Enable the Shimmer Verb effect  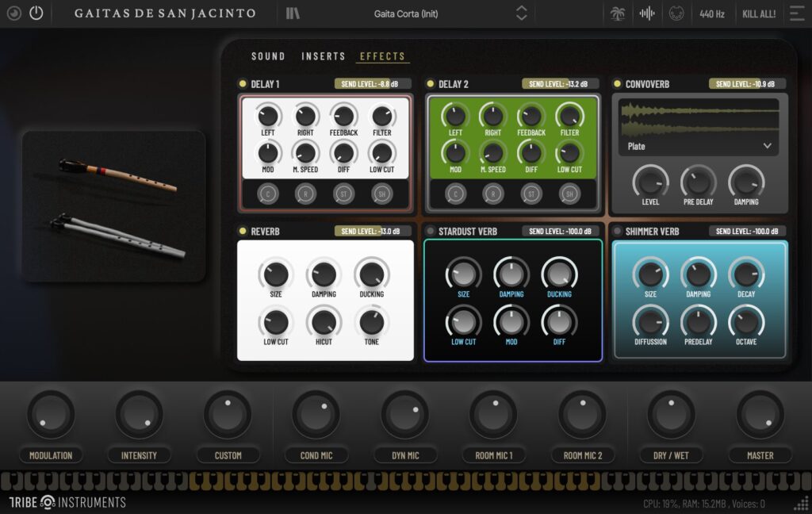tap(617, 231)
